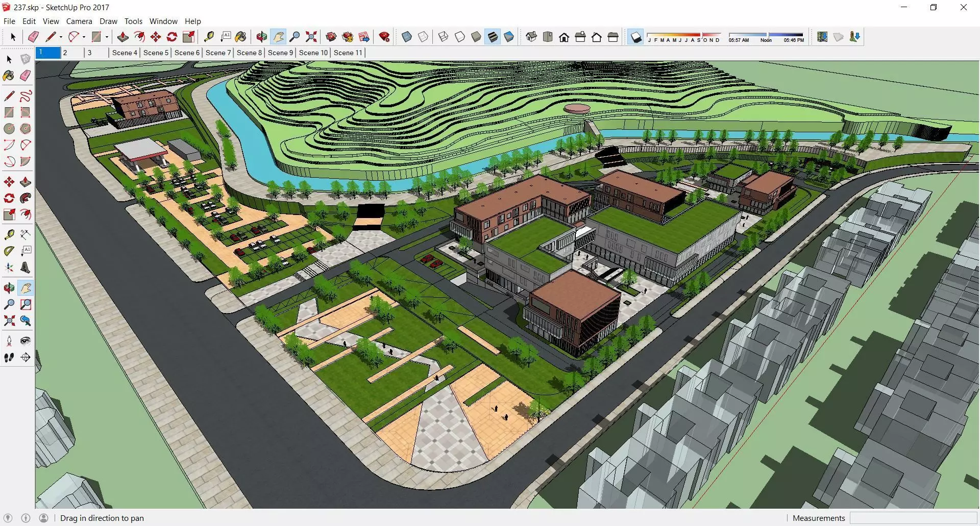Screen dimensions: 980x526
Task: Select the Rotated Rectangle tool
Action: pos(26,112)
